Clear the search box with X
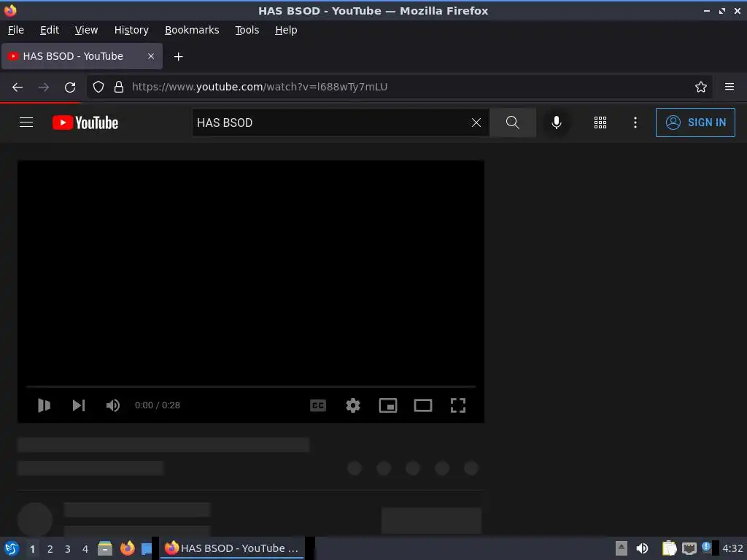The height and width of the screenshot is (560, 747). (476, 122)
